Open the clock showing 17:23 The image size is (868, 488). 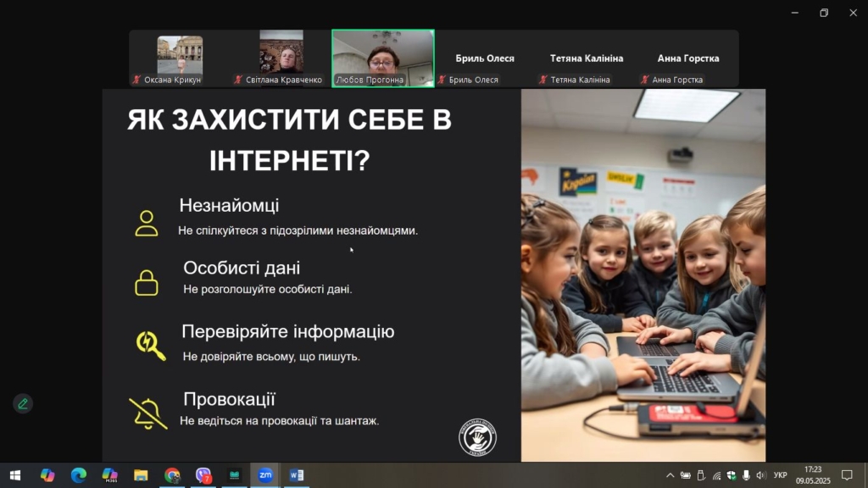[812, 475]
